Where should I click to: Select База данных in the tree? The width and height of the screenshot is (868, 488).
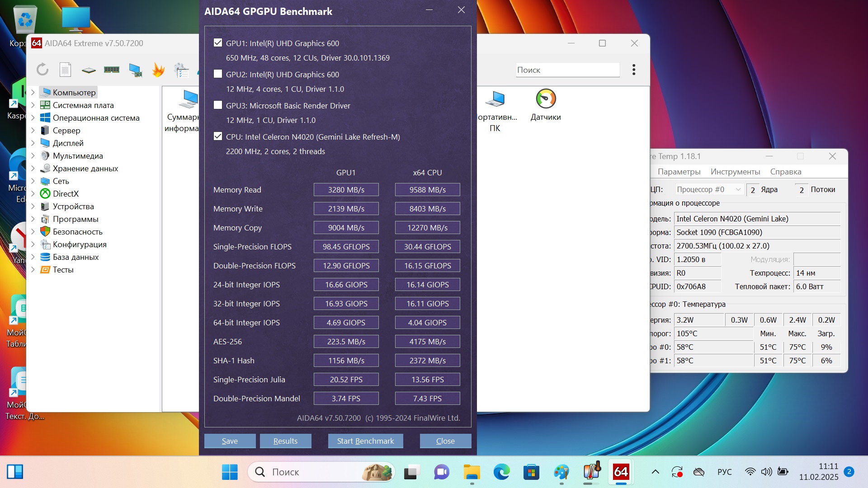(x=75, y=257)
